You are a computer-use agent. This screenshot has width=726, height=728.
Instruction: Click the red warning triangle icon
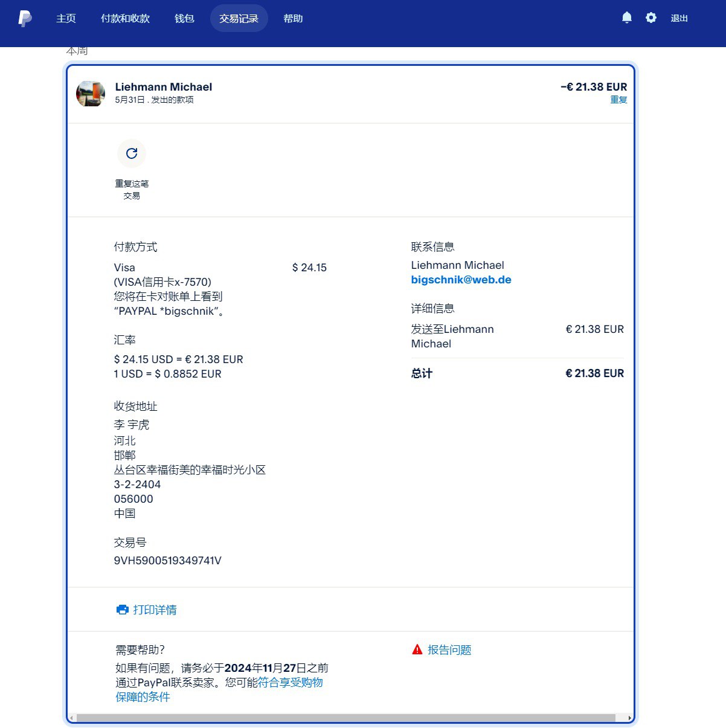tap(417, 649)
